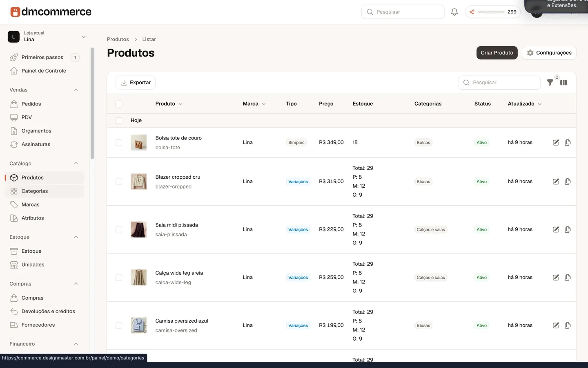Focus the table Pesquisar search field
The image size is (588, 368).
[499, 83]
